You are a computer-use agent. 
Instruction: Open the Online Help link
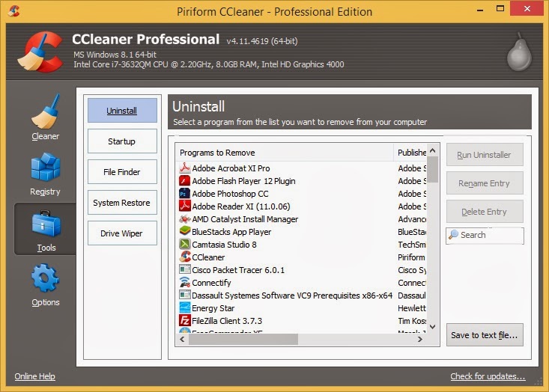tap(34, 376)
